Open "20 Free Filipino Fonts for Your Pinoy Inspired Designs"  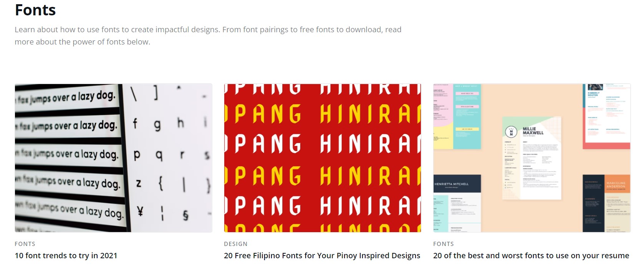(x=322, y=256)
